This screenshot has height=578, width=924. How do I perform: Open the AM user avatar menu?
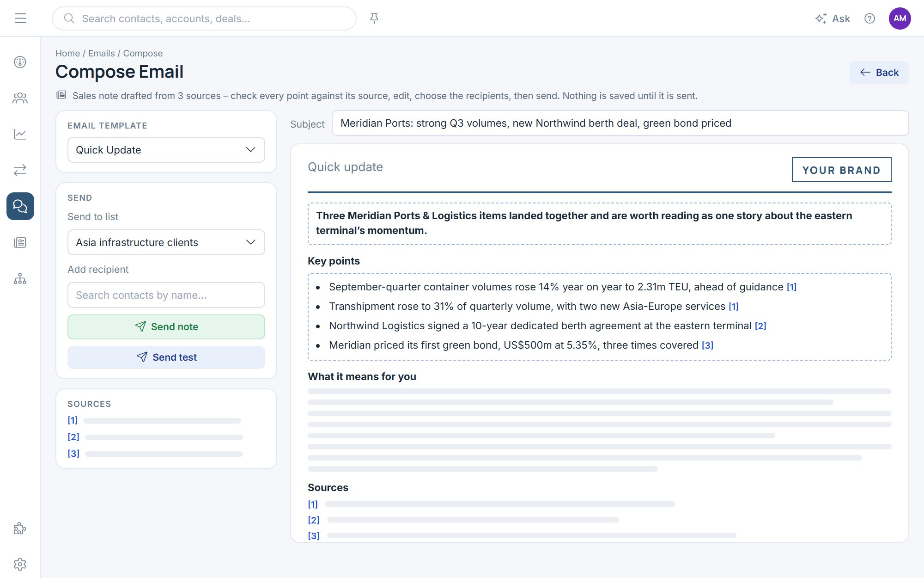pyautogui.click(x=900, y=18)
